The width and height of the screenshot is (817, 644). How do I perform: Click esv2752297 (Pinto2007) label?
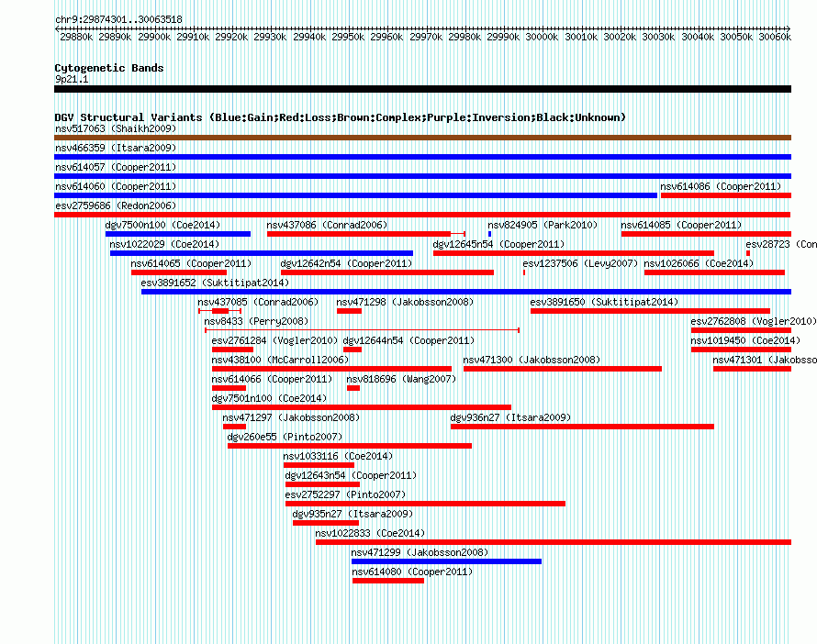[x=345, y=494]
